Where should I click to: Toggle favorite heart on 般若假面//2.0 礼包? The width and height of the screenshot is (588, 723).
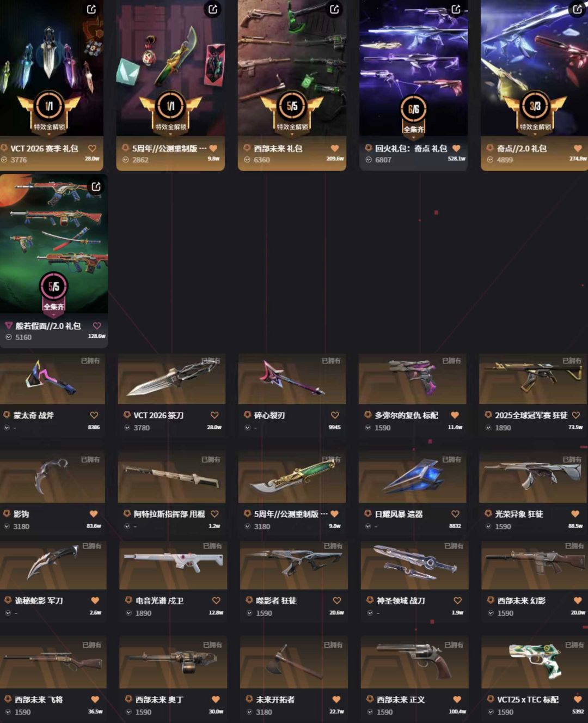click(x=97, y=326)
